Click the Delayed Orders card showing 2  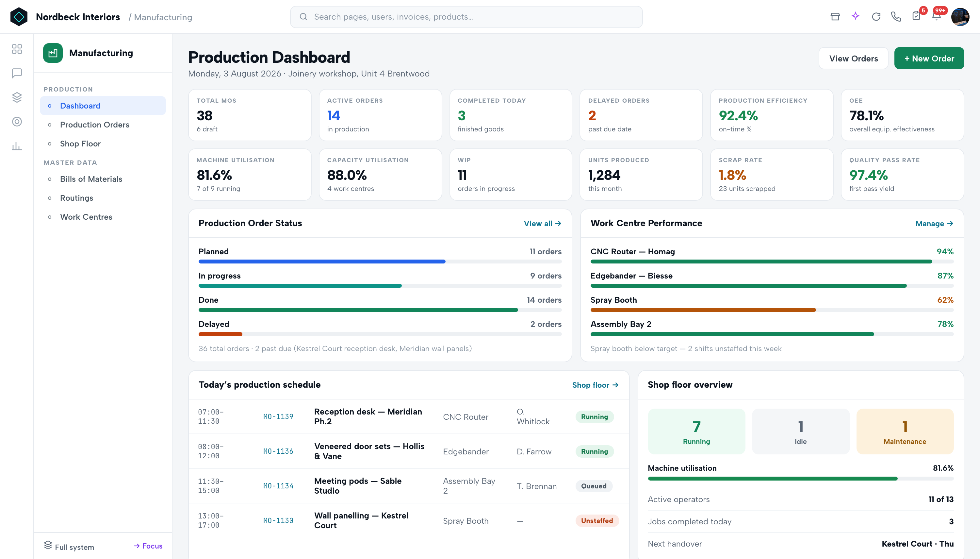click(641, 115)
